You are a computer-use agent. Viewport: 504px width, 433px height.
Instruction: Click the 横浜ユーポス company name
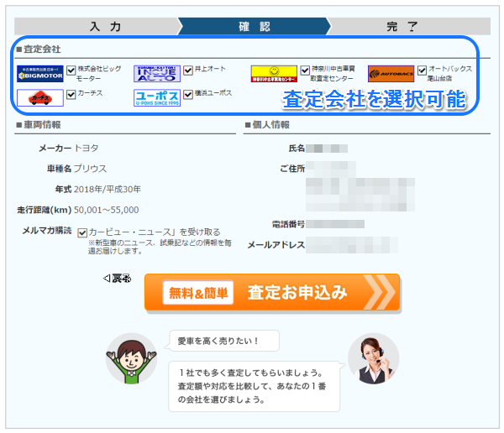213,93
